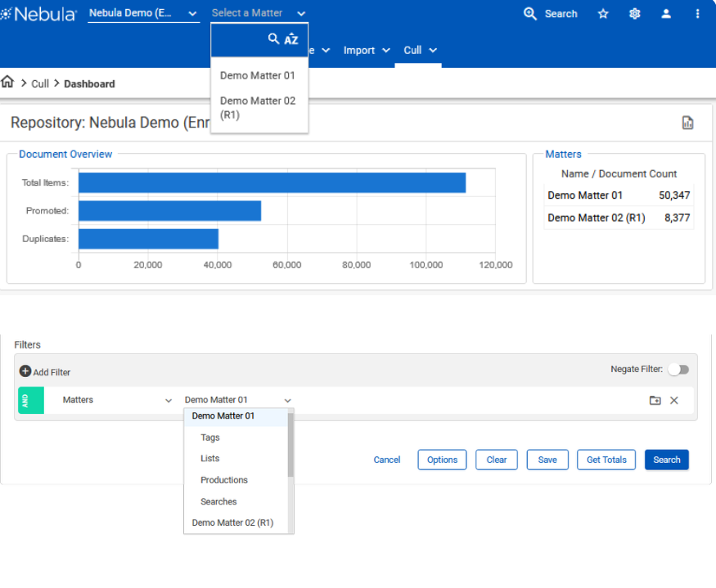This screenshot has height=588, width=716.
Task: Click the home icon in breadcrumb
Action: [8, 83]
